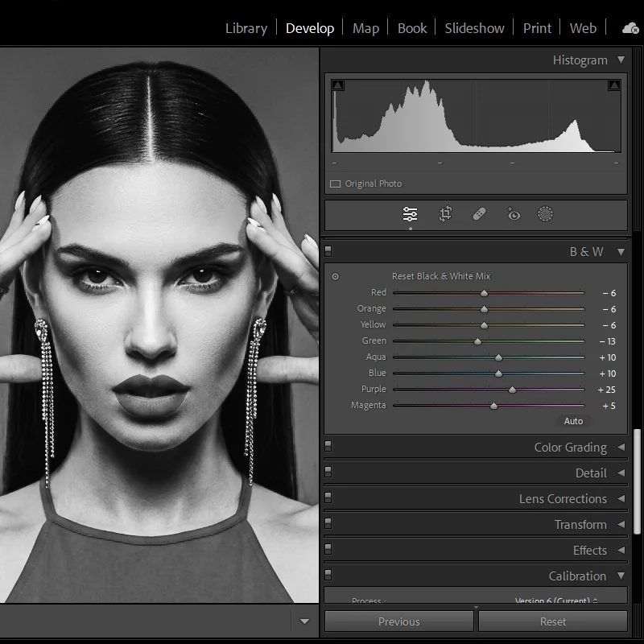Image resolution: width=644 pixels, height=644 pixels.
Task: Switch to the Library module
Action: 246,28
